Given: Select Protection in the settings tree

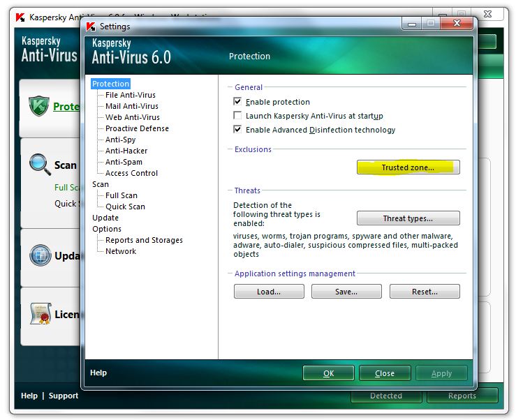Looking at the screenshot, I should tap(110, 84).
